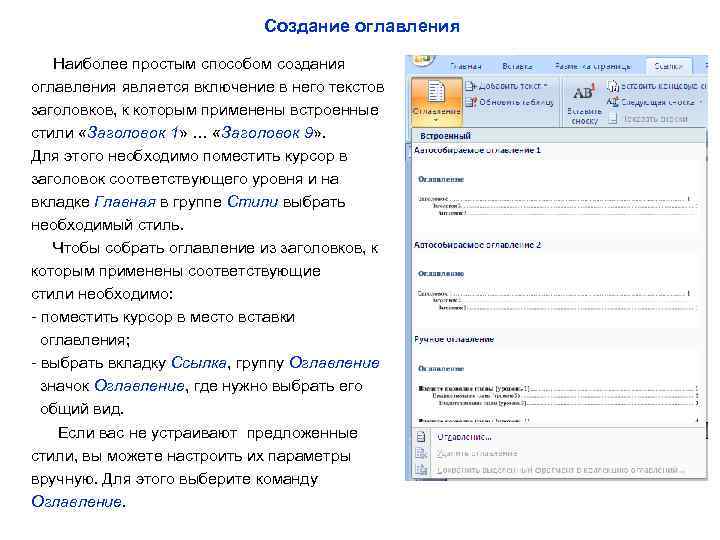The height and width of the screenshot is (540, 720).
Task: Click the AB Вставить сноску icon
Action: 584,93
